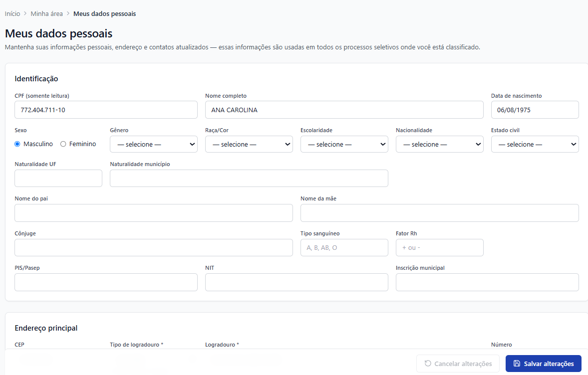Select the Masculino radio option
The height and width of the screenshot is (375, 588).
(17, 144)
